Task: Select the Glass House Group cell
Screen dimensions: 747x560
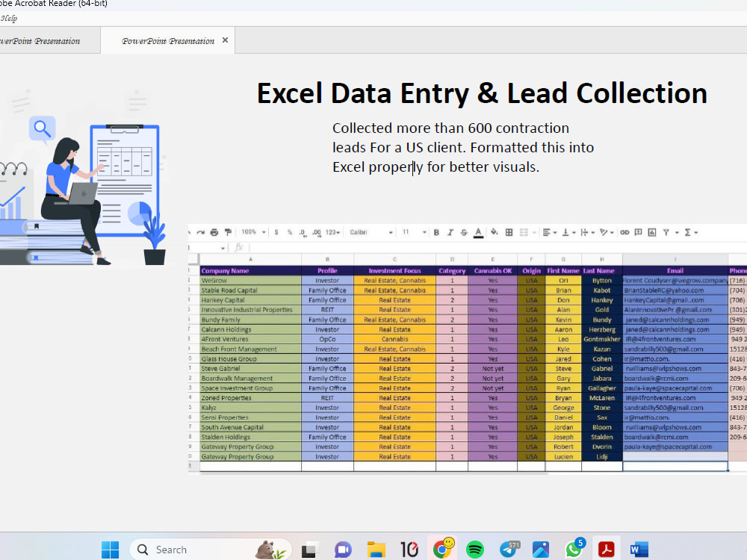Action: 250,358
